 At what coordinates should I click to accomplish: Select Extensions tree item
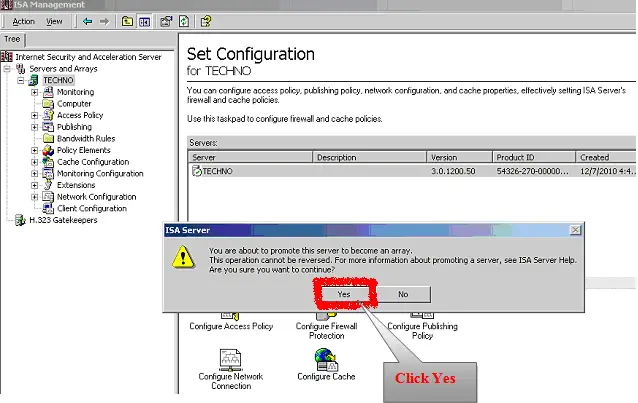click(x=76, y=185)
